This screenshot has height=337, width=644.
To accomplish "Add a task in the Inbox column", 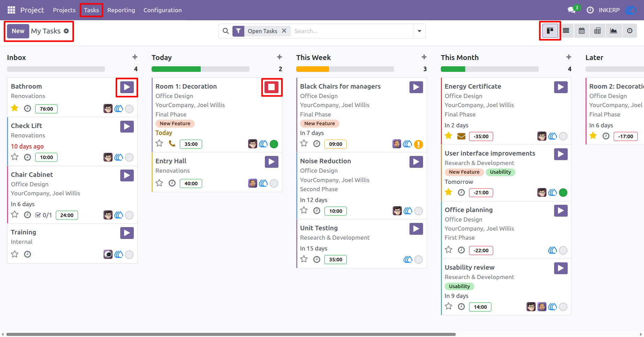I will pos(135,57).
